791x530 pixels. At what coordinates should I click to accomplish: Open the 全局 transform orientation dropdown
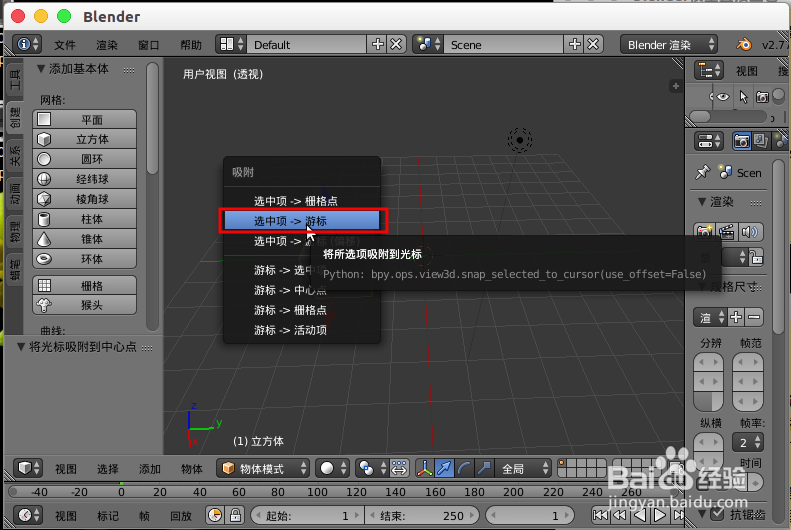click(523, 468)
